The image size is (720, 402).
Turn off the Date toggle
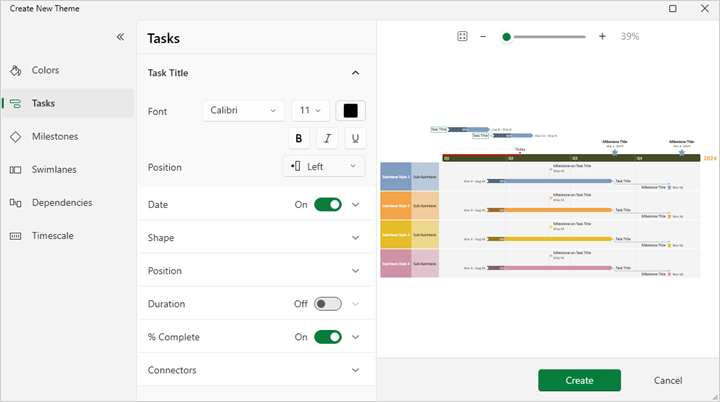tap(327, 205)
